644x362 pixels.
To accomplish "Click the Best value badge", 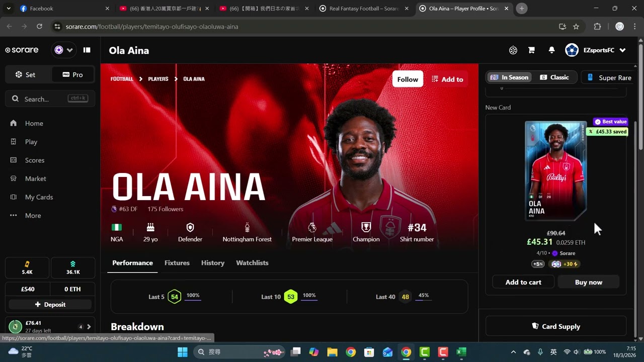I will click(611, 122).
